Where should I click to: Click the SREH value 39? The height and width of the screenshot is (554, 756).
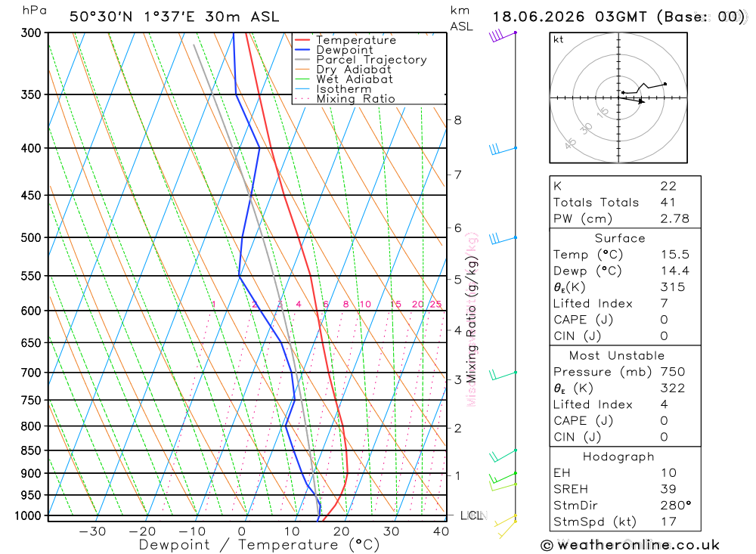(x=668, y=490)
